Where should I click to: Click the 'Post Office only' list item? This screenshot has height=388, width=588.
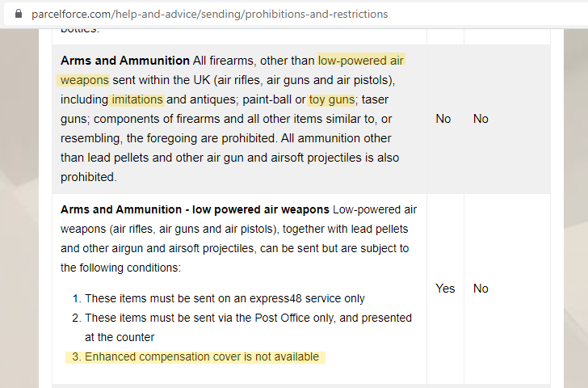(248, 318)
